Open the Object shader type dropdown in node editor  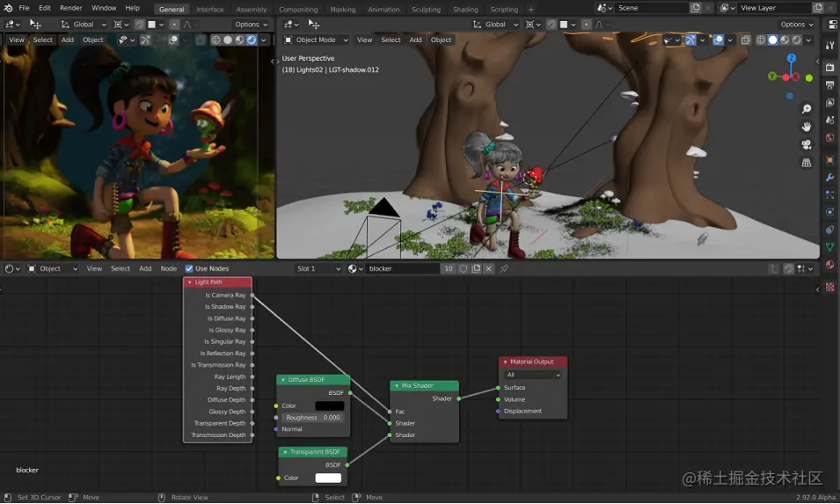click(x=53, y=269)
